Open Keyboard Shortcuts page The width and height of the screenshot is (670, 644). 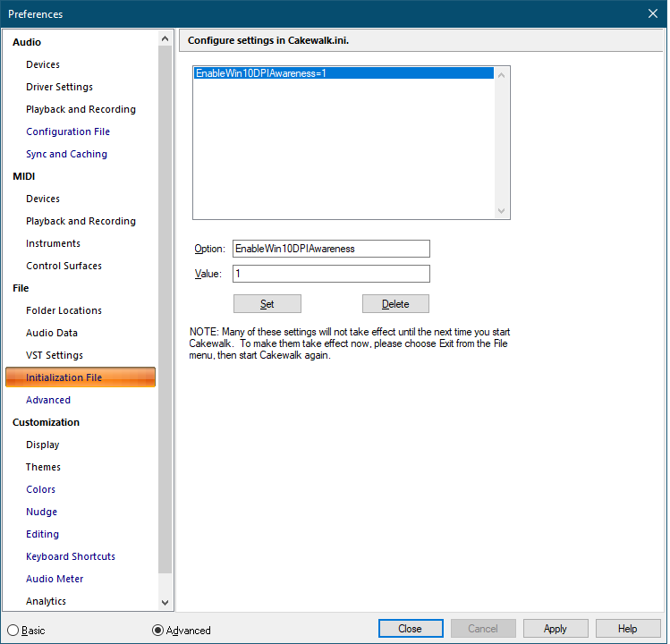pos(71,556)
